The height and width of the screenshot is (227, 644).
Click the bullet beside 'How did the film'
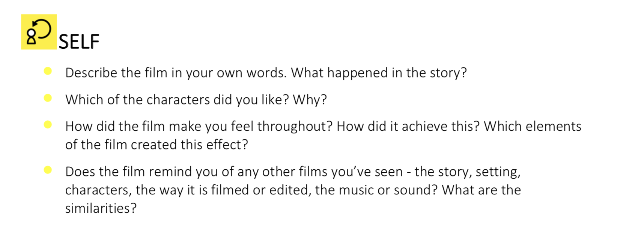pyautogui.click(x=48, y=125)
